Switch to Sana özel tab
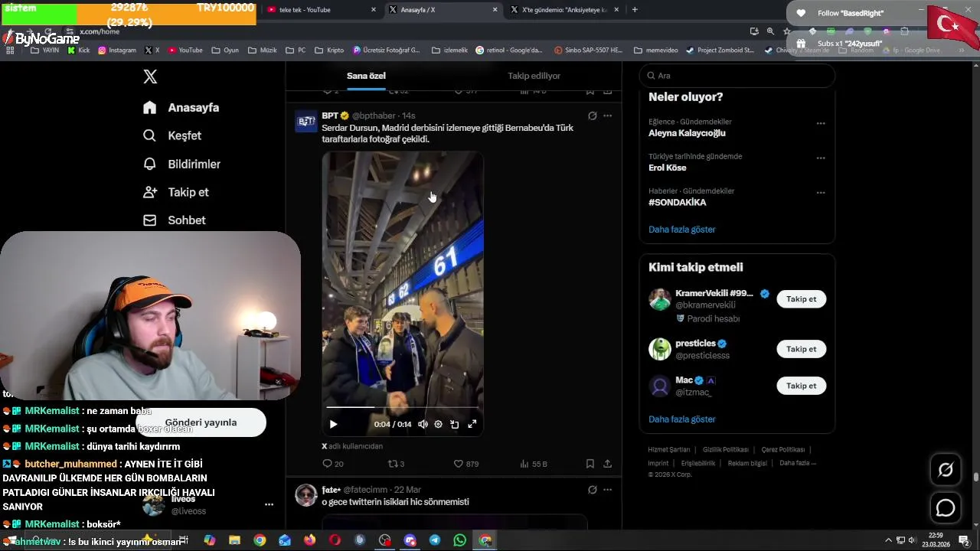Viewport: 980px width, 551px height. click(x=366, y=76)
